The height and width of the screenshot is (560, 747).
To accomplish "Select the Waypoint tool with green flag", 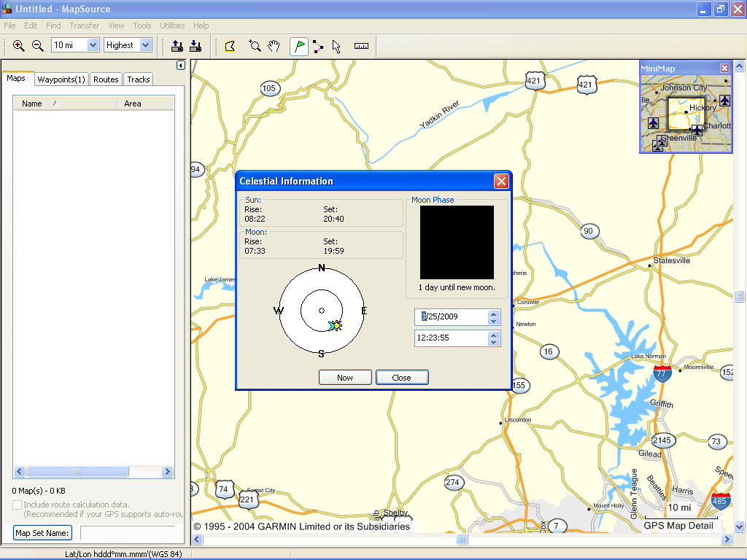I will click(x=299, y=46).
